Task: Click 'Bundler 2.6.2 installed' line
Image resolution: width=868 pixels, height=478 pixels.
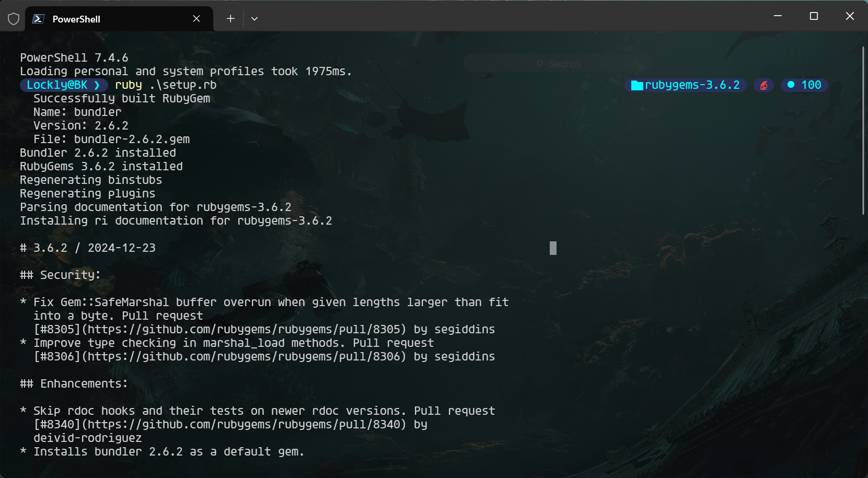Action: pyautogui.click(x=98, y=153)
